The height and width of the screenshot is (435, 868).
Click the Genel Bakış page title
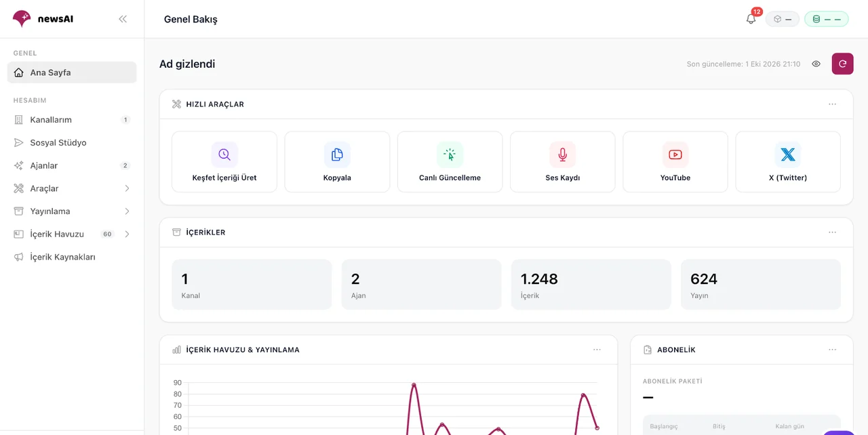[x=191, y=20]
